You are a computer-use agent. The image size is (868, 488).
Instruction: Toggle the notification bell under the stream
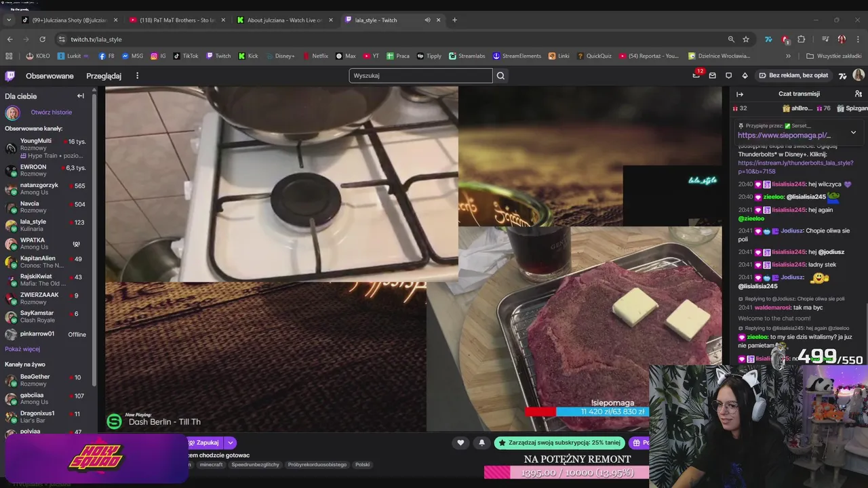tap(481, 443)
